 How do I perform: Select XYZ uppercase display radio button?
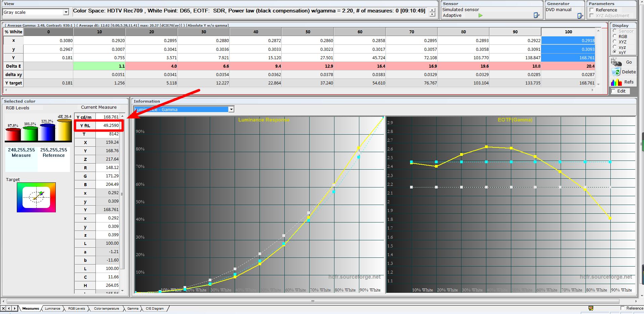615,42
